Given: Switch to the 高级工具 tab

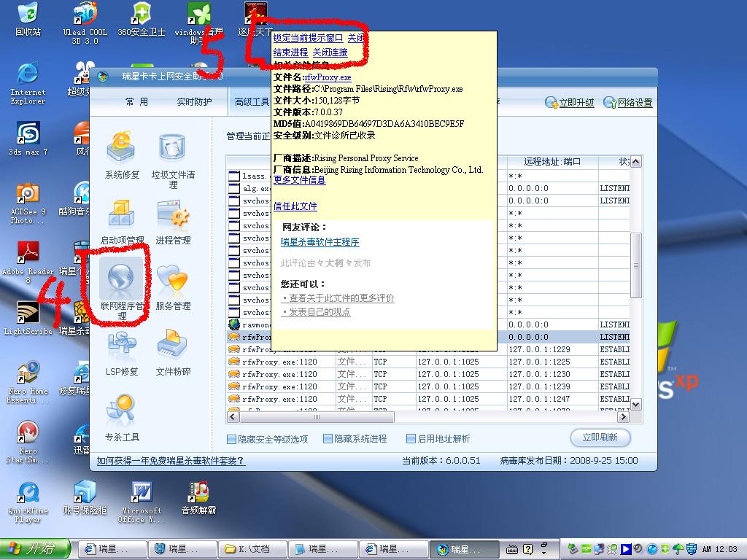Looking at the screenshot, I should tap(252, 101).
